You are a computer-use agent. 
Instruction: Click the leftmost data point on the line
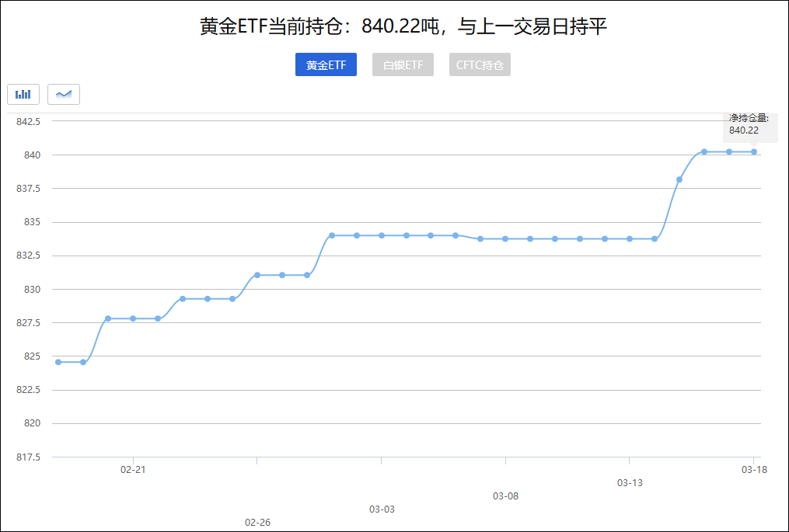(58, 362)
